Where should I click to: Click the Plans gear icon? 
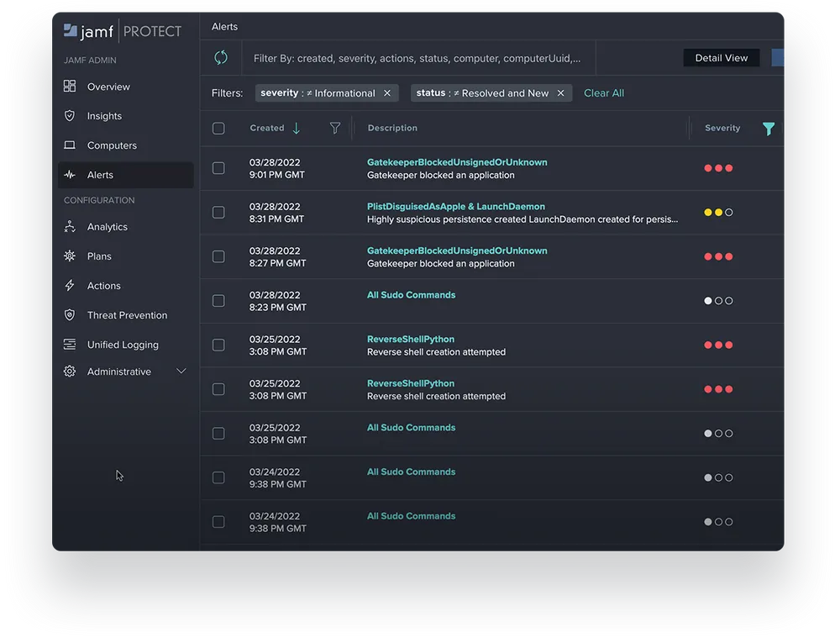(69, 256)
